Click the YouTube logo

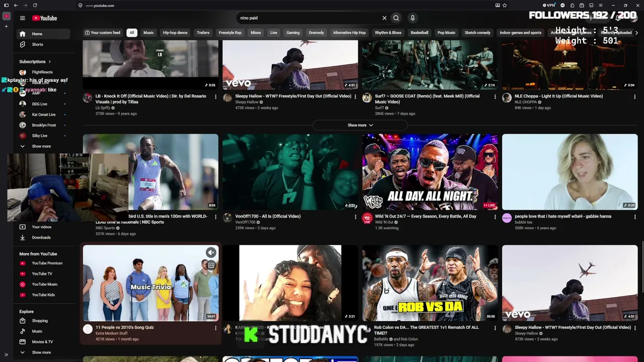click(x=45, y=18)
